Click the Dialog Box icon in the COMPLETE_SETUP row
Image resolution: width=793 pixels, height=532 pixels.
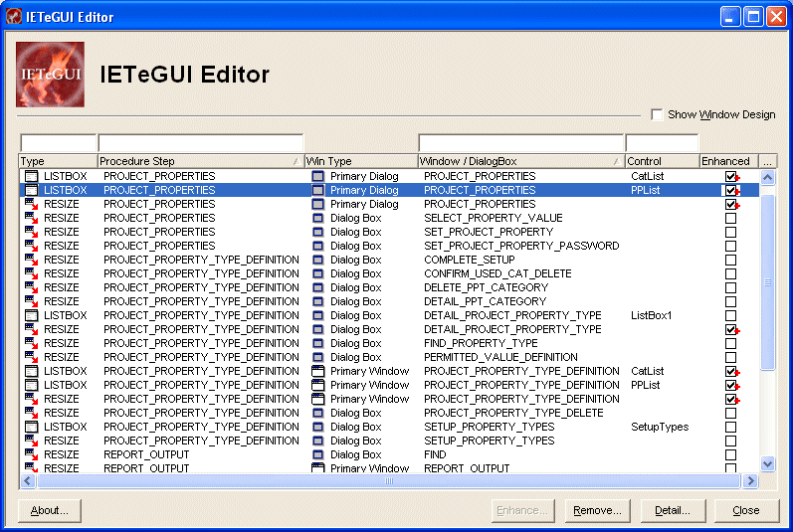coord(318,260)
